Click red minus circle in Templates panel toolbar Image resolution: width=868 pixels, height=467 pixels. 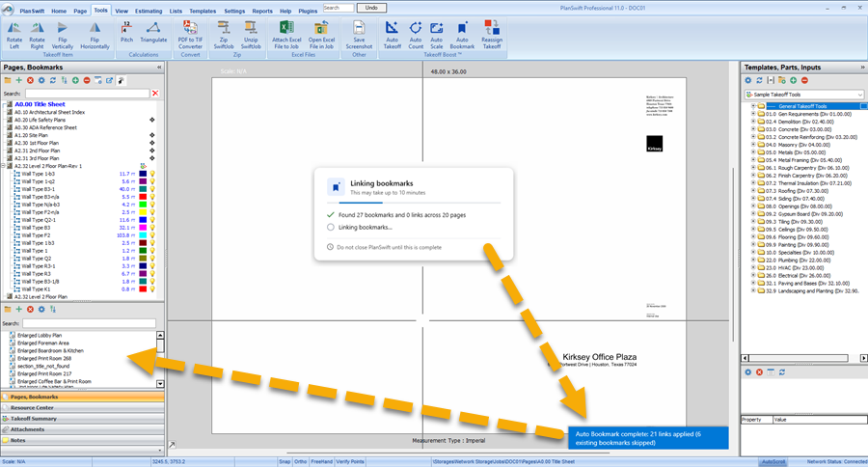pos(804,80)
